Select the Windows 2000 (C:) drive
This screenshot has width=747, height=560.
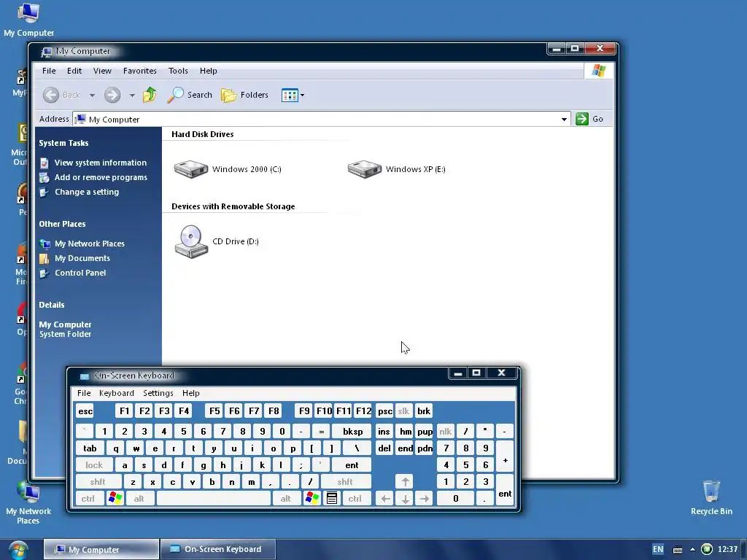(228, 169)
